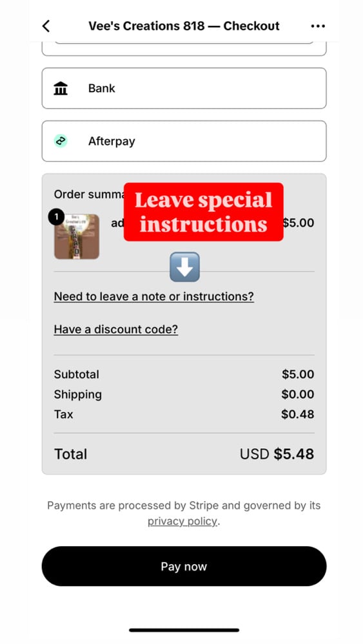
Task: Choose Afterpay payment option
Action: (184, 141)
